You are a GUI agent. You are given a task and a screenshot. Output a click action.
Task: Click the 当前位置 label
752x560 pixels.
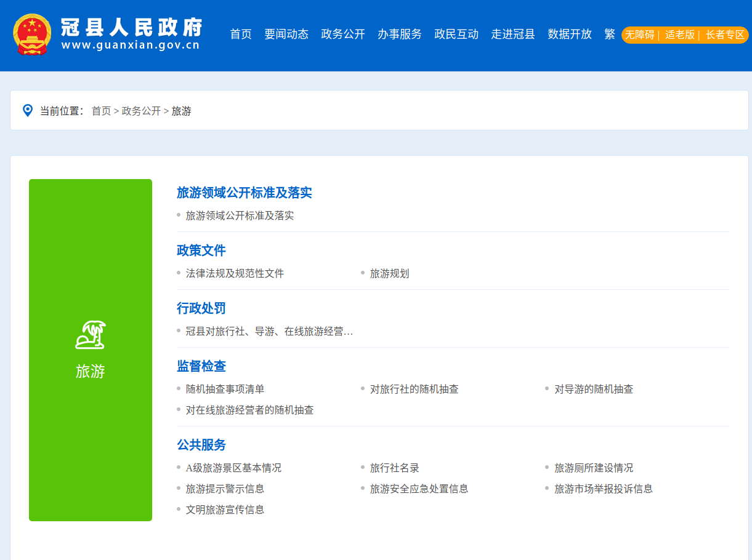[x=62, y=111]
